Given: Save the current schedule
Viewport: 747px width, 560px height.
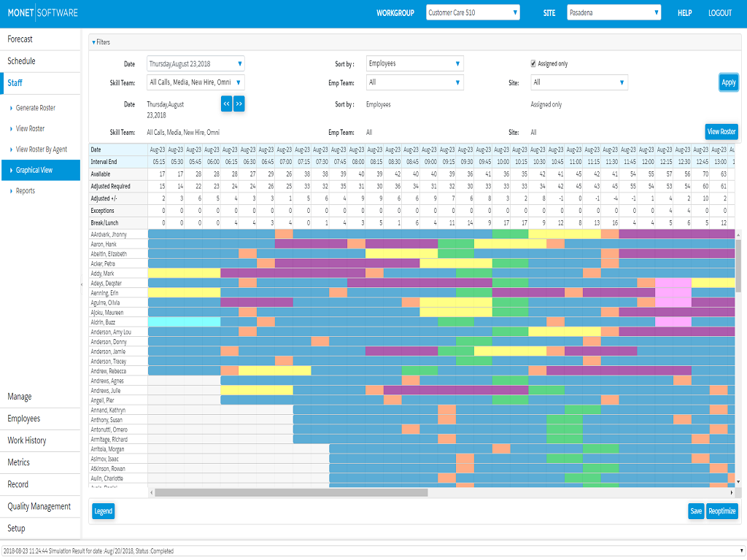Looking at the screenshot, I should pyautogui.click(x=695, y=511).
